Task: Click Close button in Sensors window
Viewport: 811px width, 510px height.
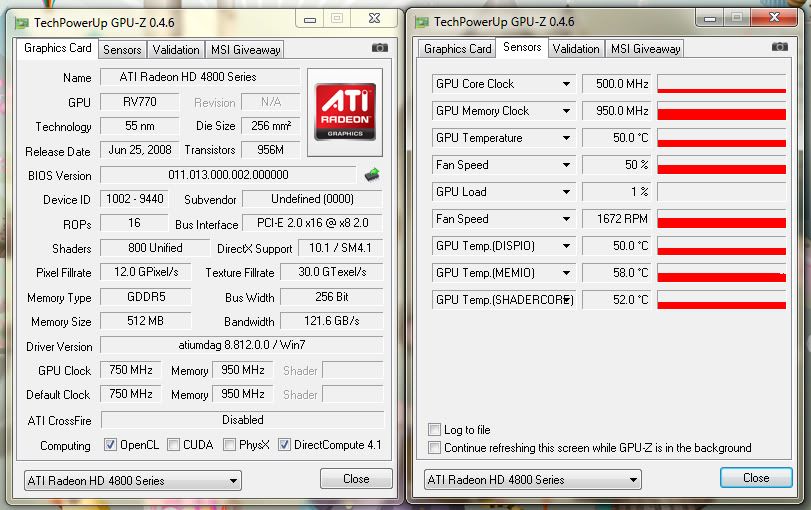Action: 756,478
